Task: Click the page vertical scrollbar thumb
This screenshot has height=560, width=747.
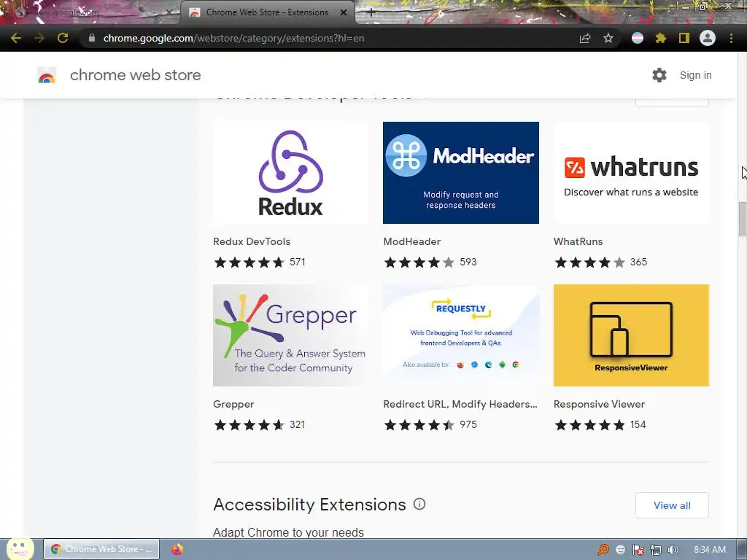Action: click(742, 219)
